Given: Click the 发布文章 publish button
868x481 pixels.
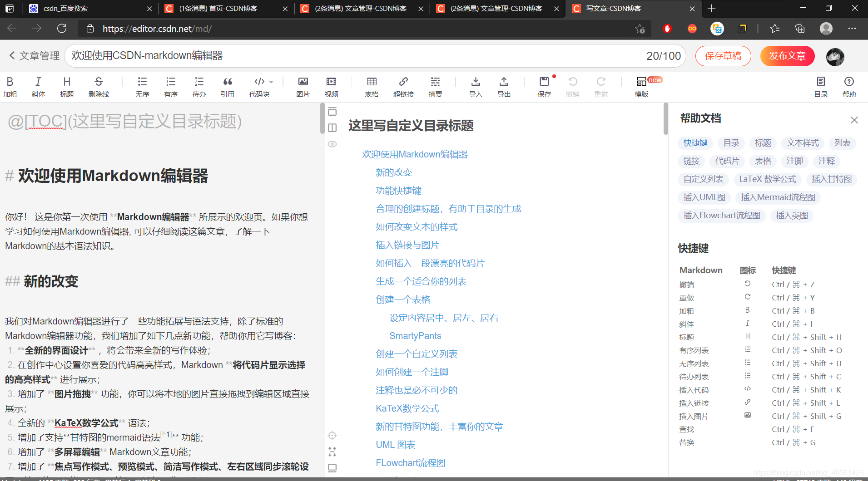Looking at the screenshot, I should 787,56.
